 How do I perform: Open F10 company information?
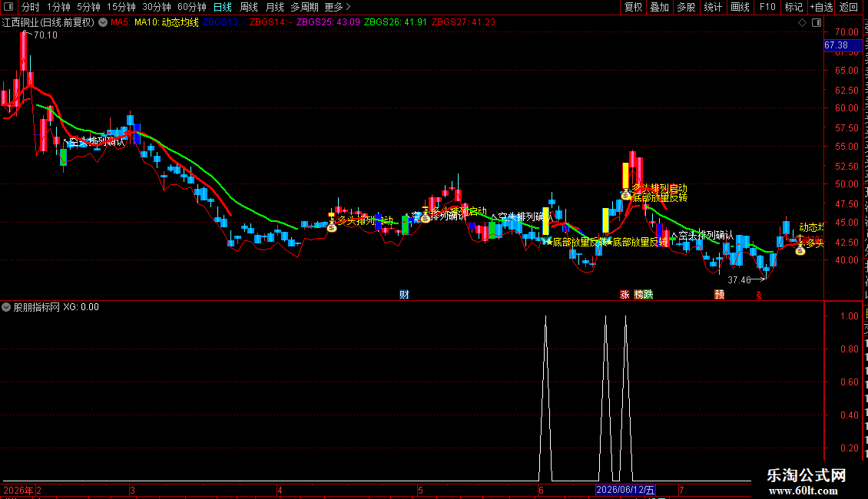tap(767, 7)
